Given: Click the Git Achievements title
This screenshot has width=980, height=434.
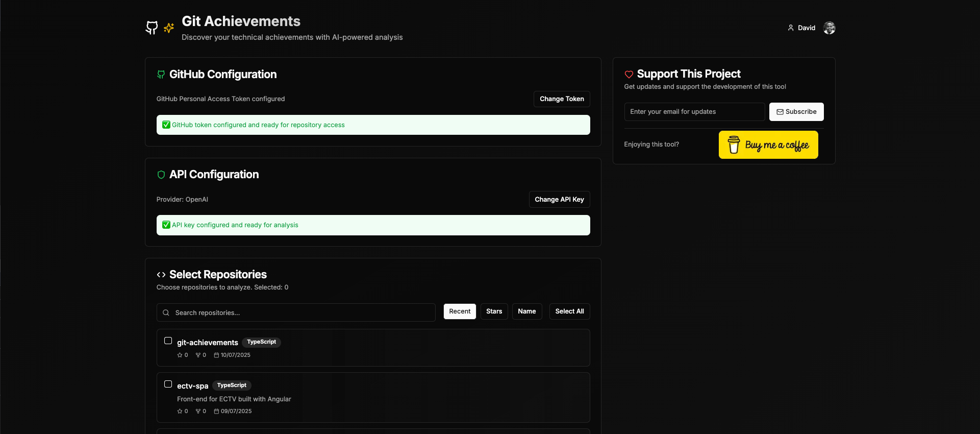Looking at the screenshot, I should 241,21.
